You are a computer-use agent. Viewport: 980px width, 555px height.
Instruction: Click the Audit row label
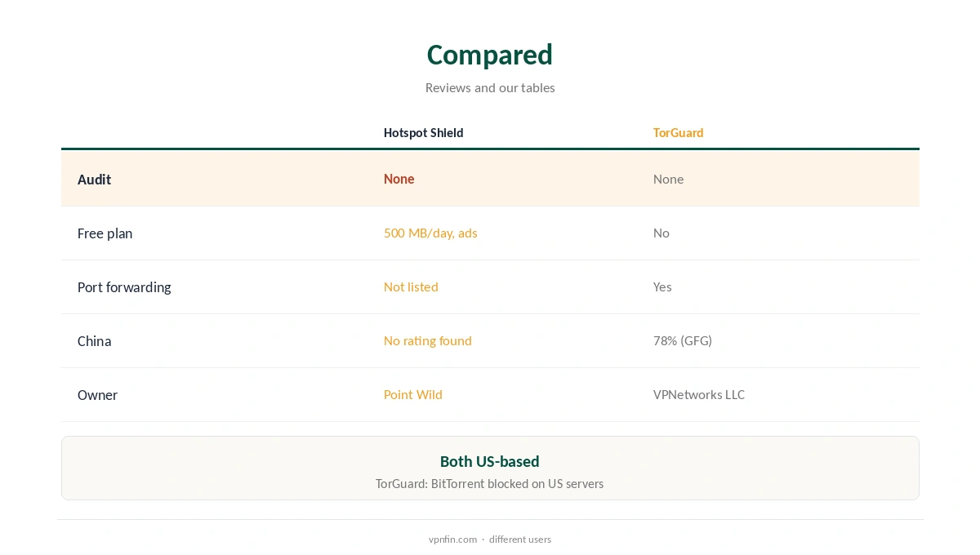[94, 180]
